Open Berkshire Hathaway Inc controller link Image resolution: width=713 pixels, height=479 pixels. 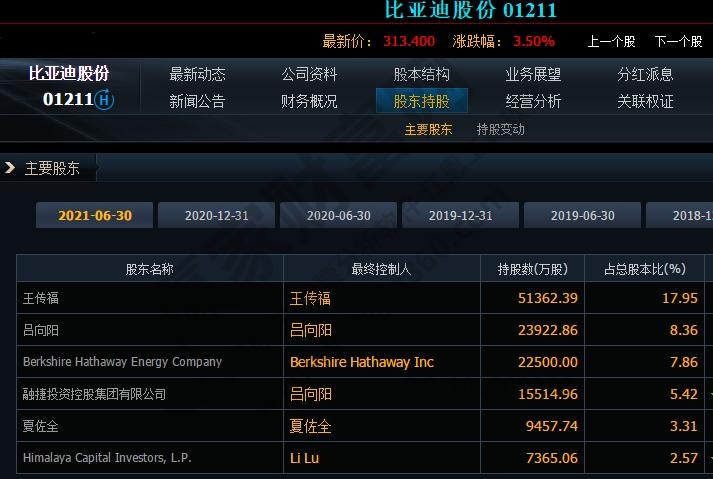(x=362, y=362)
